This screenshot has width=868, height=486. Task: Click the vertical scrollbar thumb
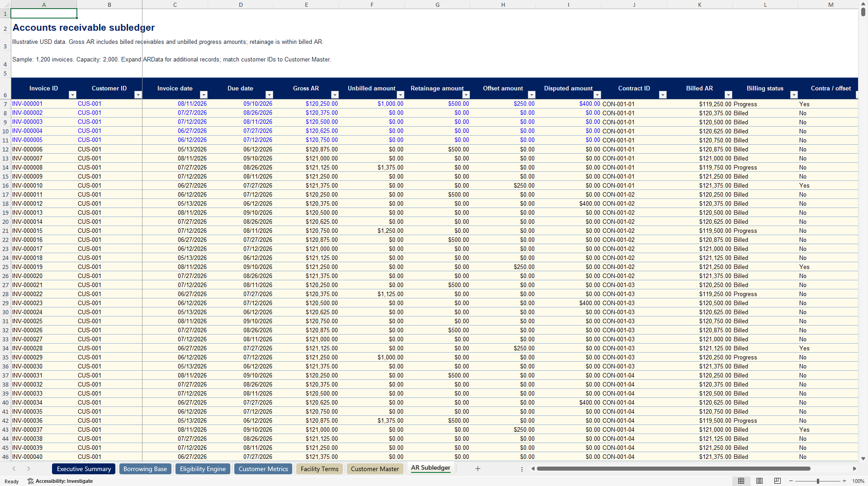point(863,12)
